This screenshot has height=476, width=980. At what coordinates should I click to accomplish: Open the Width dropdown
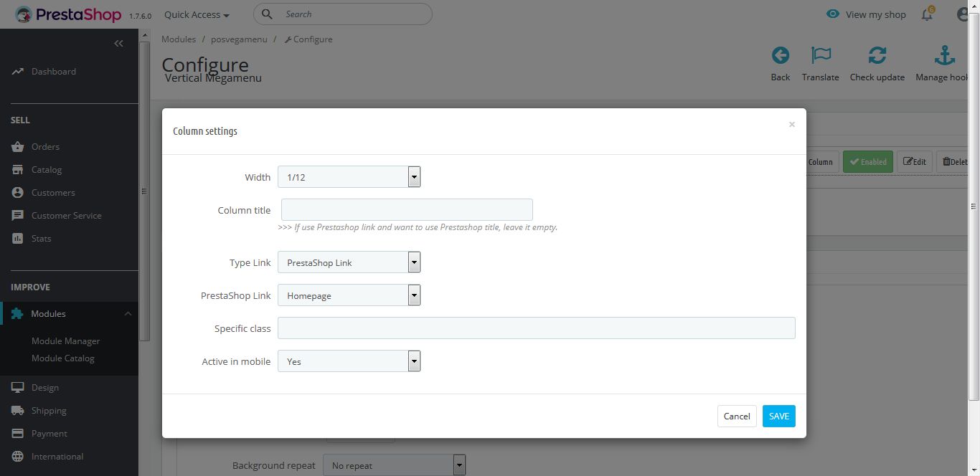349,177
